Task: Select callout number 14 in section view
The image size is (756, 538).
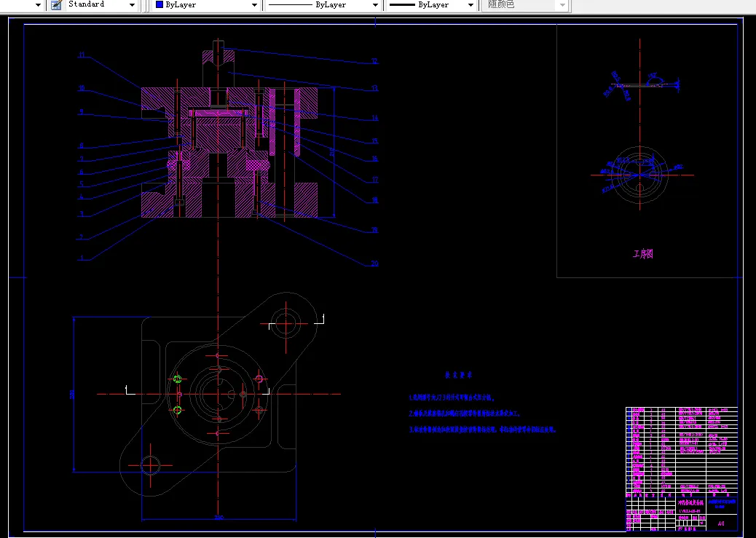Action: click(x=374, y=118)
